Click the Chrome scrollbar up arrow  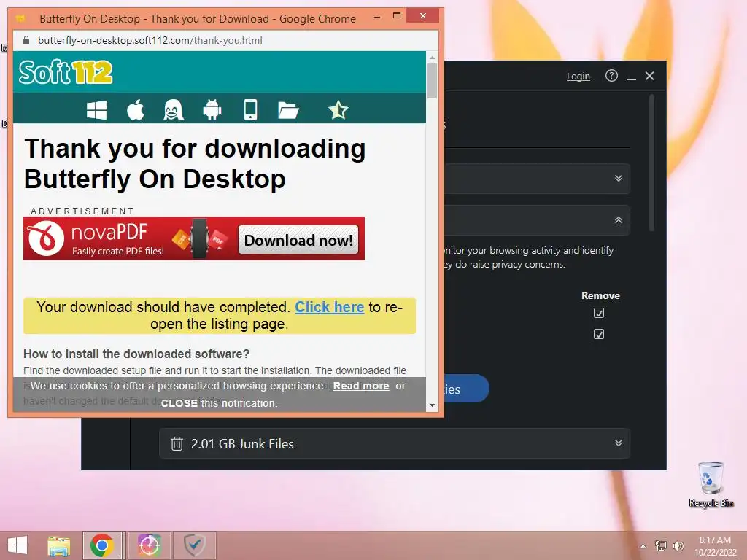[432, 58]
